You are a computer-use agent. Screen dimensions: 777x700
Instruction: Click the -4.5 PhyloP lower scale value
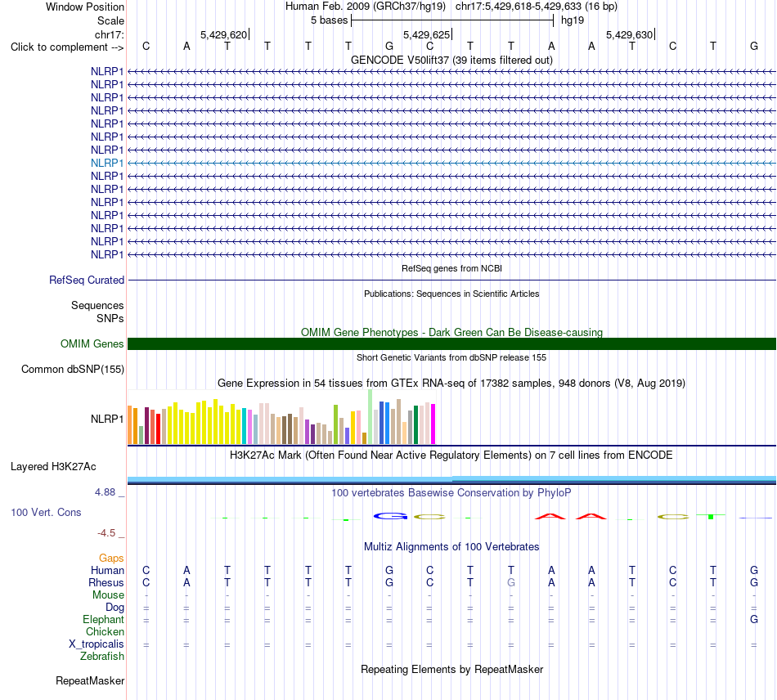[x=106, y=533]
